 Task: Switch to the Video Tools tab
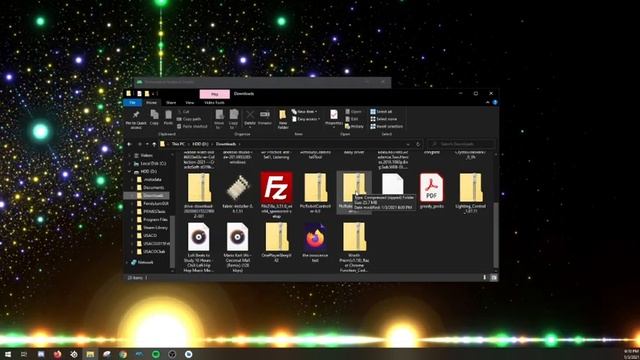coord(214,102)
